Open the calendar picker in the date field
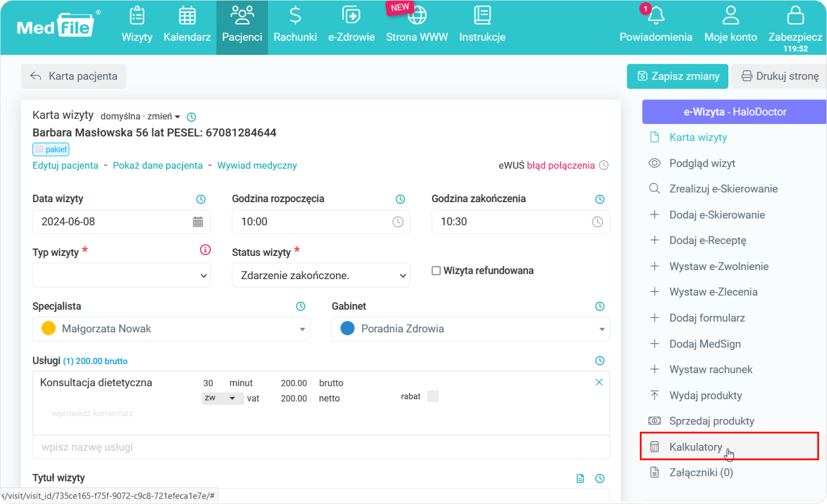The image size is (827, 504). coord(198,221)
